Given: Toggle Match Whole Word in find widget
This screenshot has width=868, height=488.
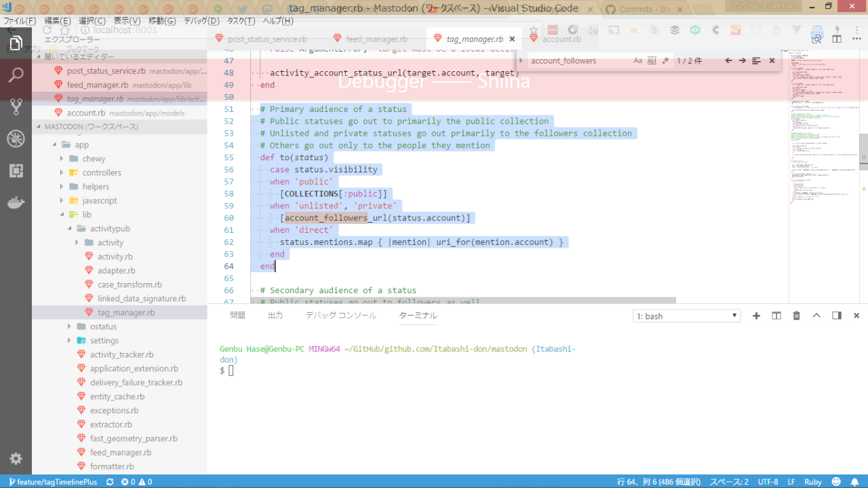Looking at the screenshot, I should click(652, 60).
